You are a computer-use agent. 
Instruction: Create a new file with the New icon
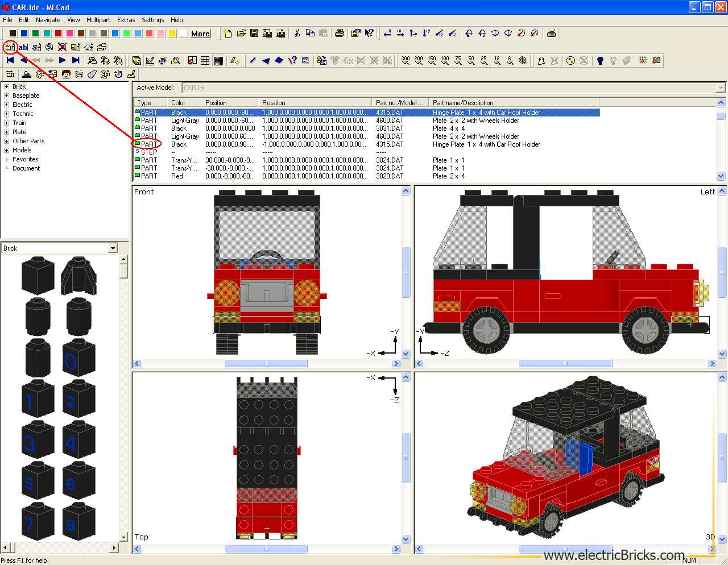227,34
